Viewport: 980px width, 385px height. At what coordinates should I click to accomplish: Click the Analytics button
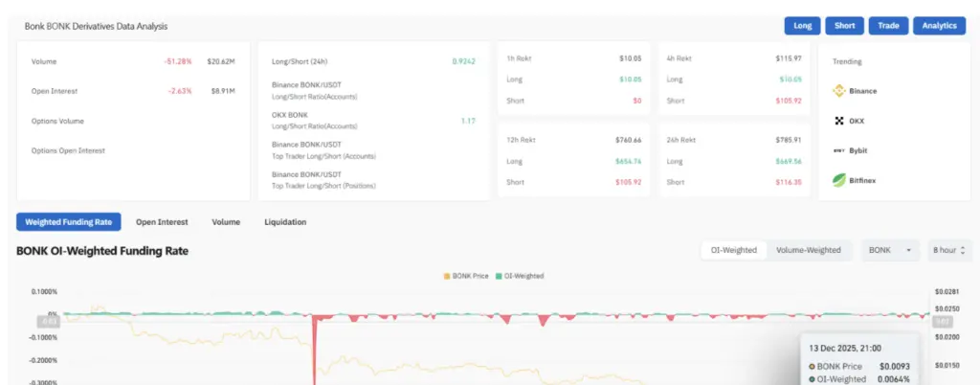940,26
